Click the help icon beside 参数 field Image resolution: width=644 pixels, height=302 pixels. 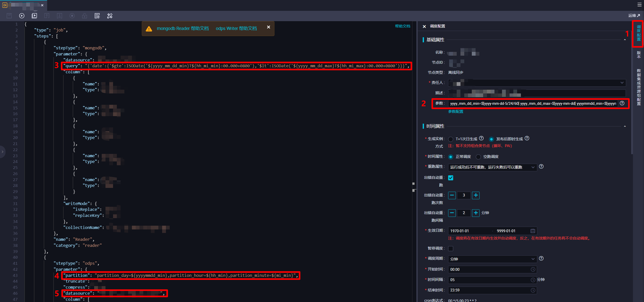click(x=622, y=103)
